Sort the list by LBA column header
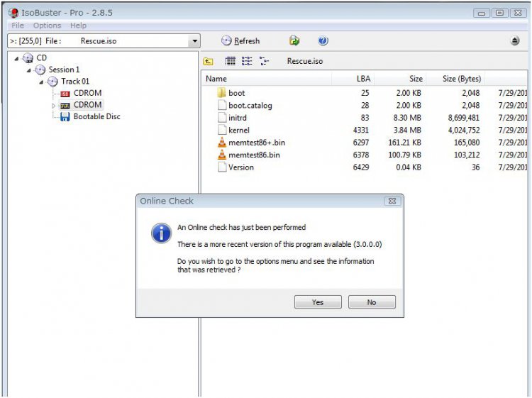This screenshot has height=398, width=532. pos(353,79)
